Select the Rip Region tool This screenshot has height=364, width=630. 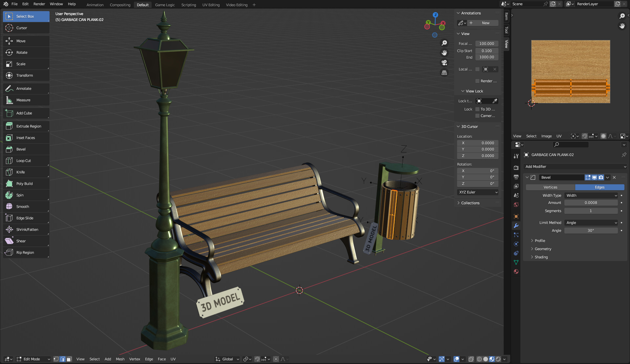coord(26,253)
